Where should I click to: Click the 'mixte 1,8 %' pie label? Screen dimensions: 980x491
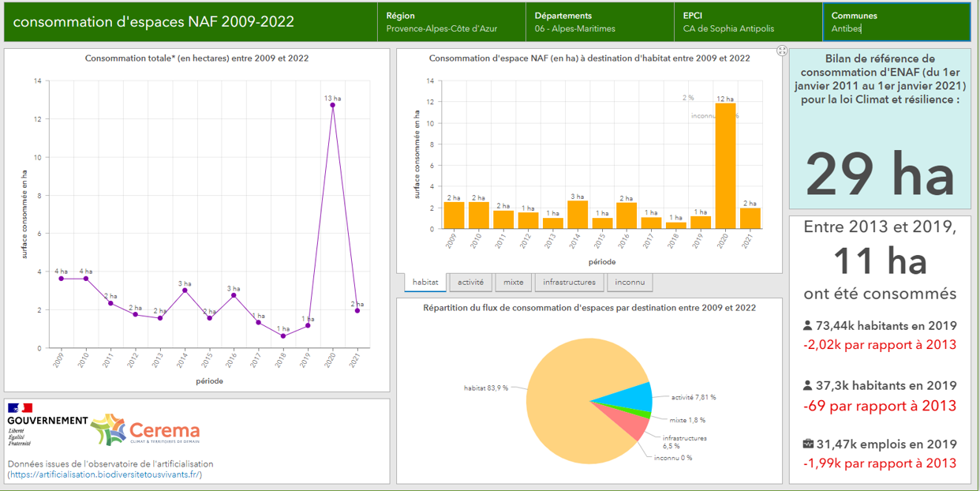687,420
